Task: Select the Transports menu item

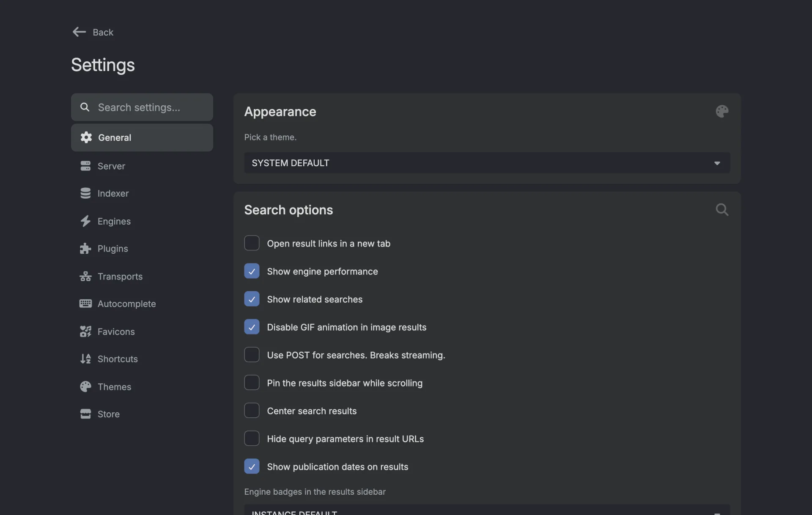Action: click(x=142, y=277)
